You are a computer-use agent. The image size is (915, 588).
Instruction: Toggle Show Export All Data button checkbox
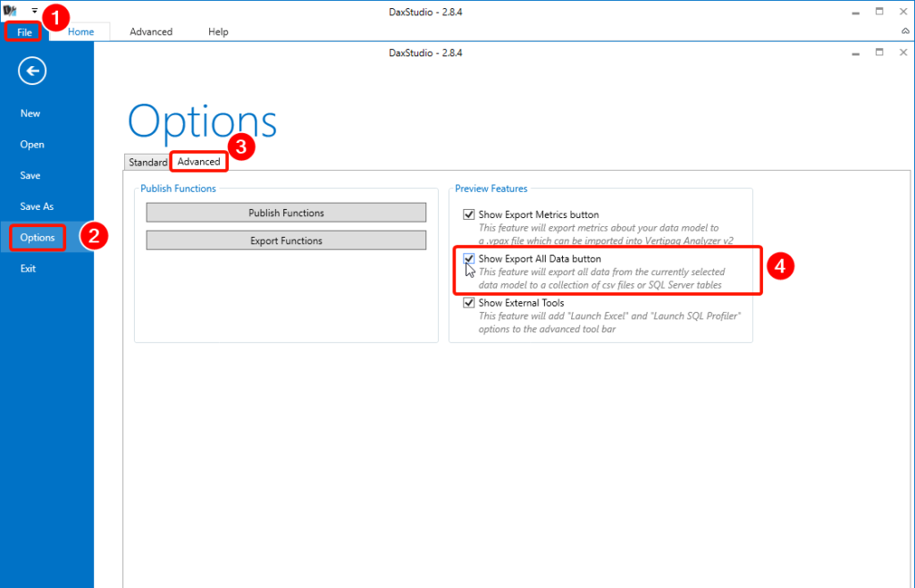(x=468, y=258)
